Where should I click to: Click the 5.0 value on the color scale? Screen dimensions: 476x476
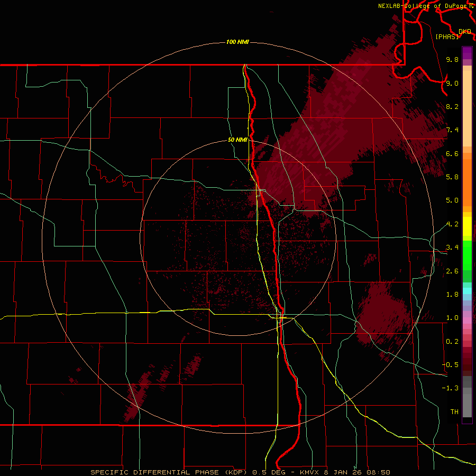click(x=452, y=200)
